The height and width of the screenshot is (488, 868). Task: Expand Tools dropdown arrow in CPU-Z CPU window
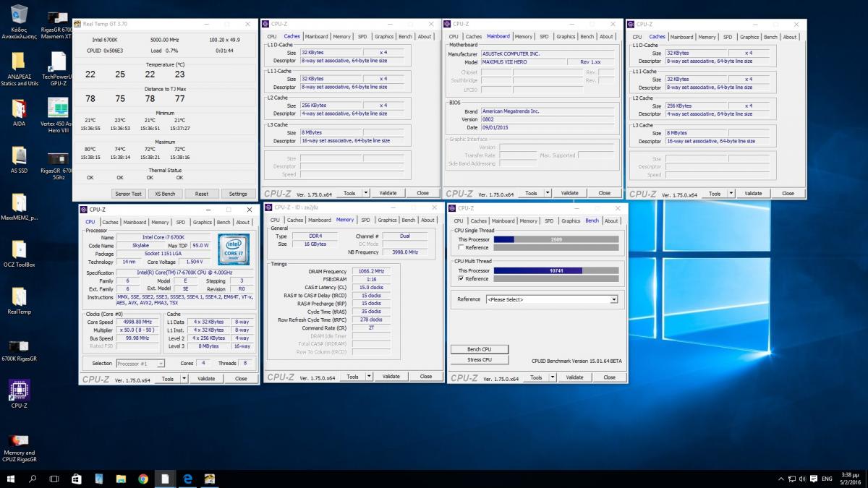tap(184, 378)
